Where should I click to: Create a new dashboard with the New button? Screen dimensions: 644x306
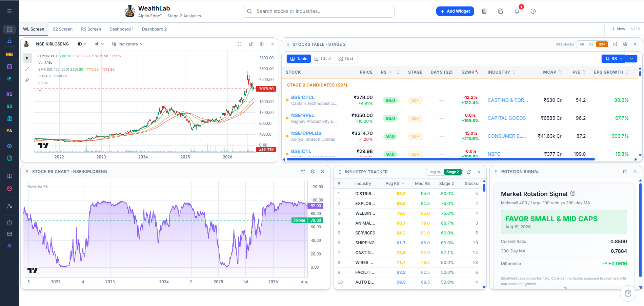619,29
